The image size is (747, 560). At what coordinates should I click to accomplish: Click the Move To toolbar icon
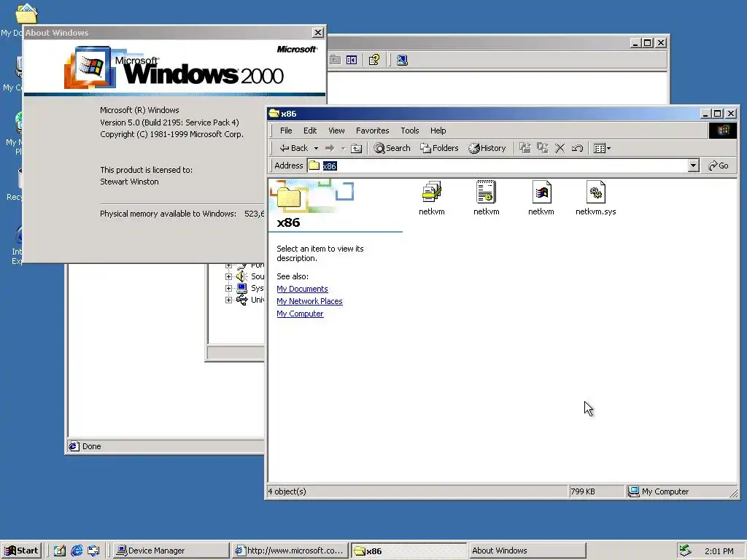pyautogui.click(x=525, y=148)
